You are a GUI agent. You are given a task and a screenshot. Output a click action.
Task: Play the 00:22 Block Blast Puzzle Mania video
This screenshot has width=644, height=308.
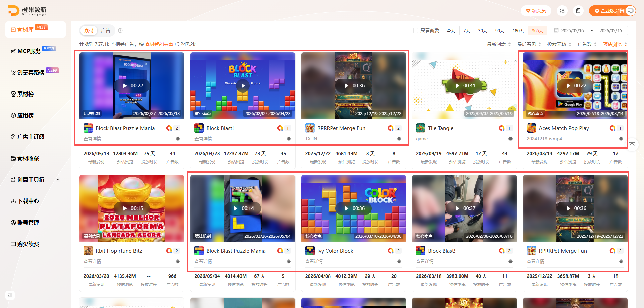(132, 86)
